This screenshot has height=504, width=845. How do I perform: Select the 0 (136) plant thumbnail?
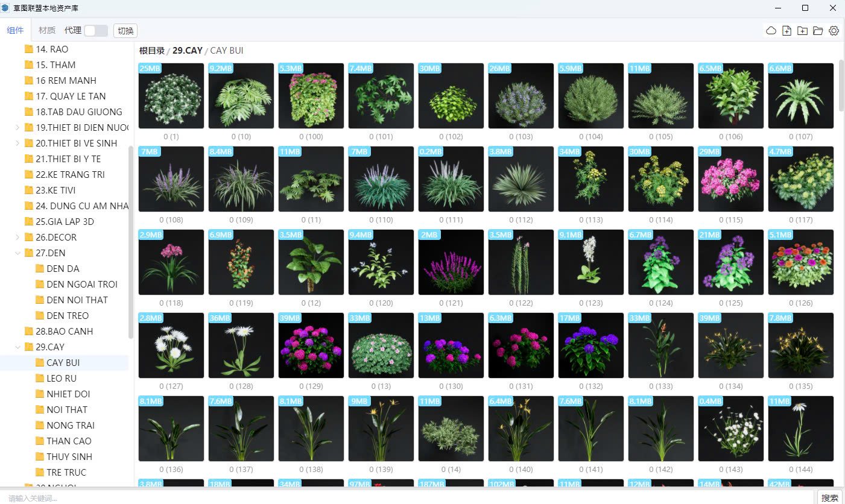pos(171,429)
